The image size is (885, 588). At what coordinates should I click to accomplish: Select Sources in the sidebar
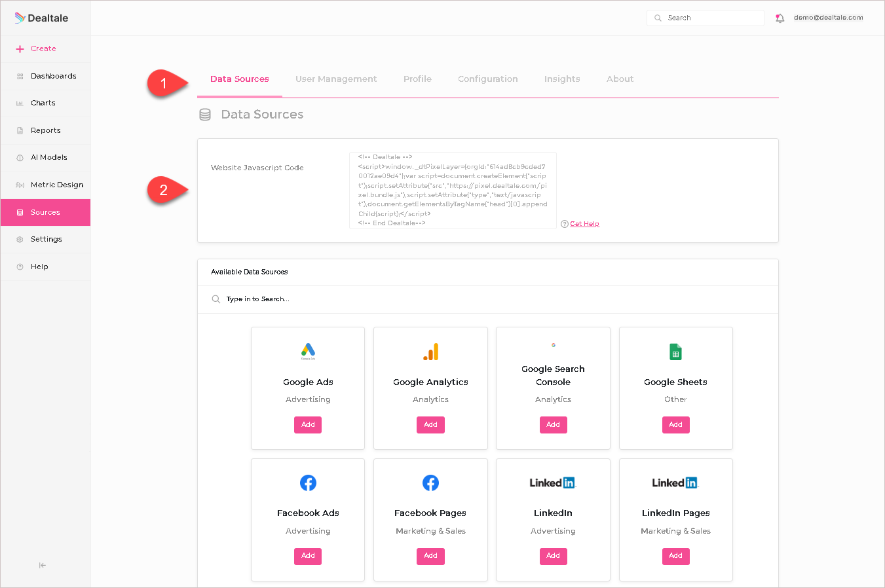click(x=46, y=212)
